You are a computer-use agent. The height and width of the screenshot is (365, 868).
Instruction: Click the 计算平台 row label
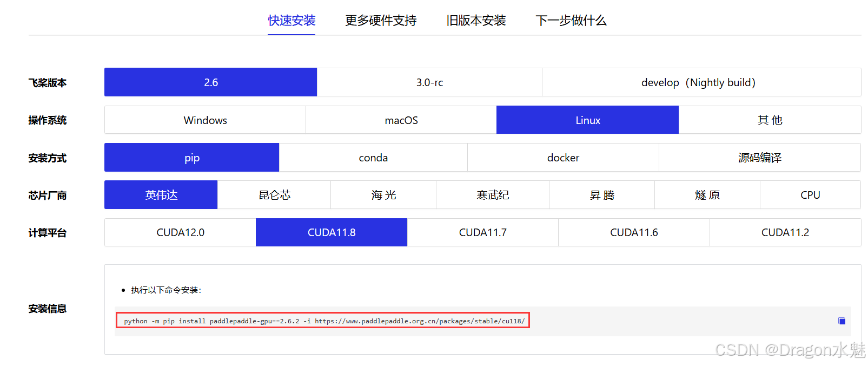(x=48, y=233)
